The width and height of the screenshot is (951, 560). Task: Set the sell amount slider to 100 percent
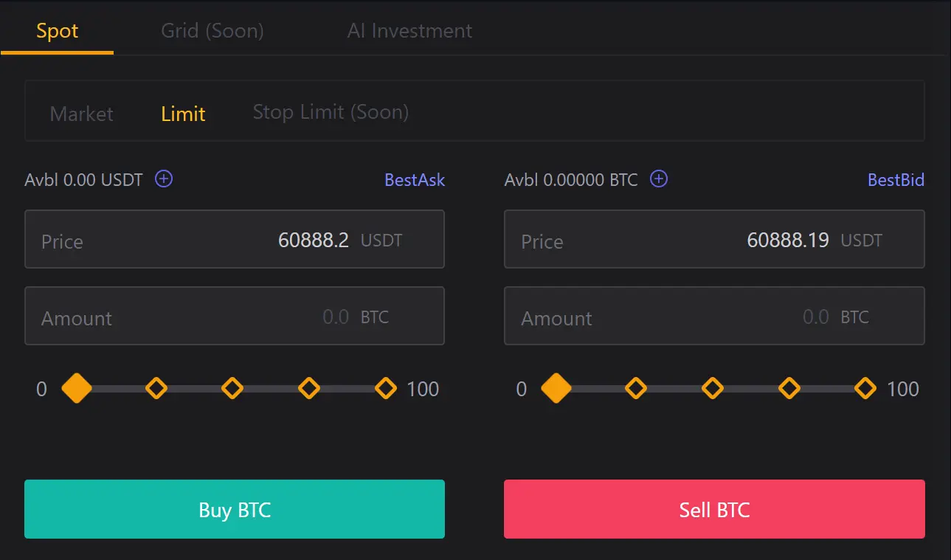pos(865,387)
